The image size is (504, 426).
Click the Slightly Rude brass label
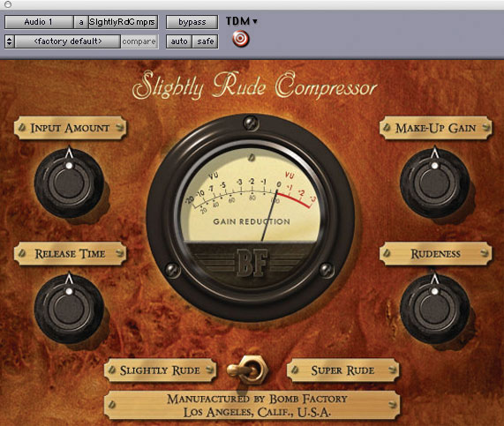pyautogui.click(x=160, y=370)
